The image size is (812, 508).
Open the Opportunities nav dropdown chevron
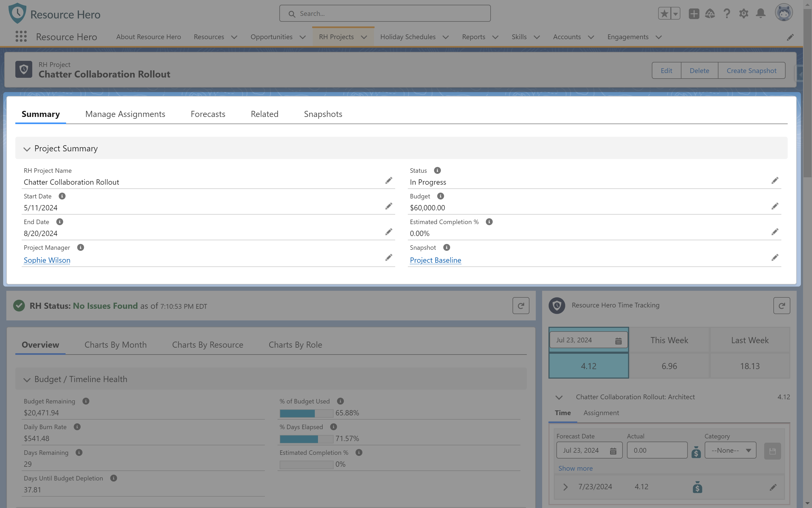[x=302, y=37]
